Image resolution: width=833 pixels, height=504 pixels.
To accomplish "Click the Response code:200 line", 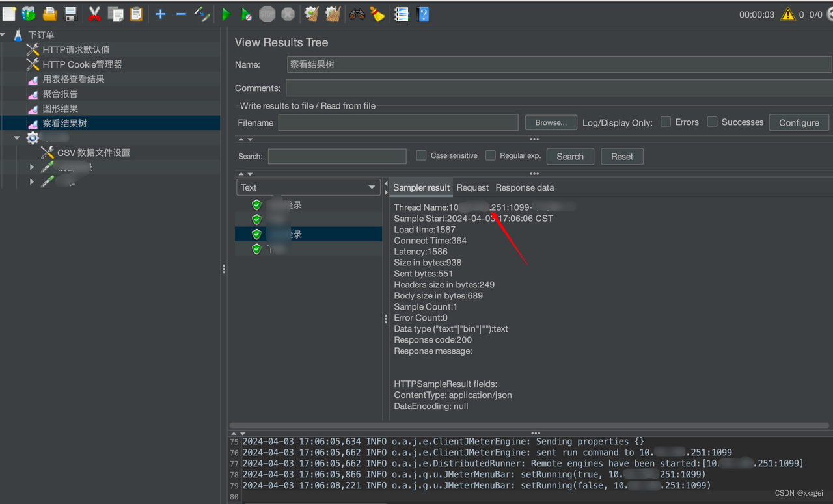I will tap(433, 340).
